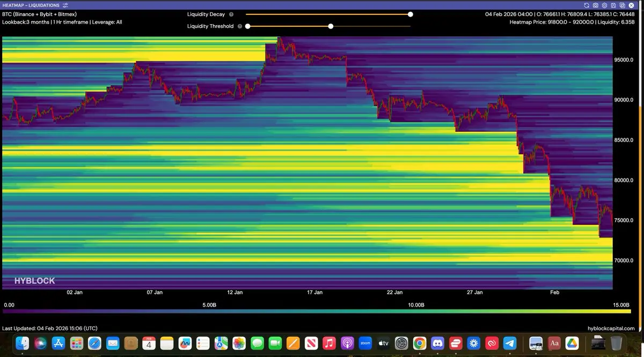Screen dimensions: 644x357
Task: Click the pop-out window icon in header
Action: [622, 5]
